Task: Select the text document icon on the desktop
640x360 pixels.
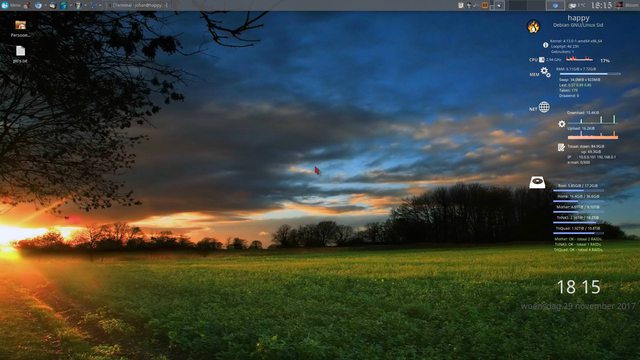Action: 20,54
